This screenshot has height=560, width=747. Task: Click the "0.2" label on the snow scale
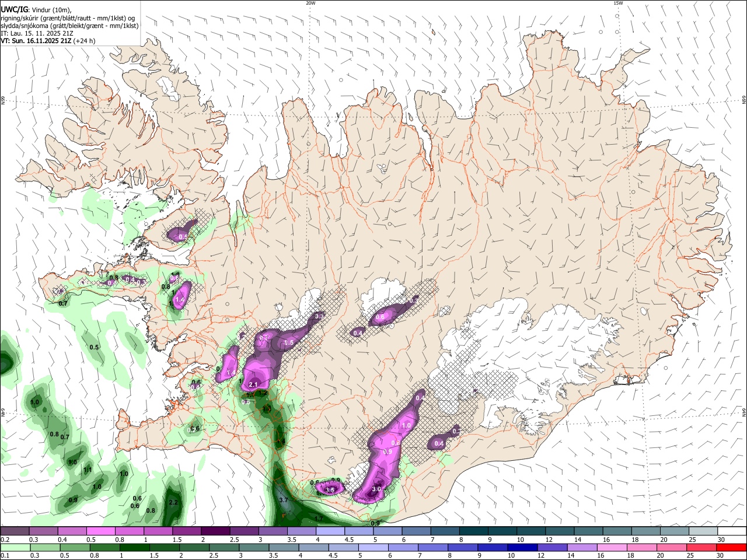coord(5,540)
